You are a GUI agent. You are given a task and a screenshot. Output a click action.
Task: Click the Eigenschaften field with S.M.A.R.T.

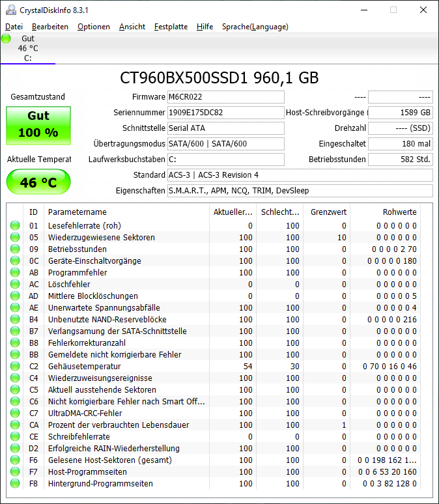click(300, 191)
